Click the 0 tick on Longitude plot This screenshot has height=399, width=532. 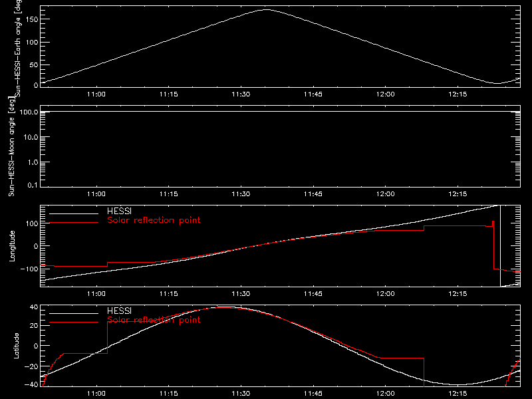(36, 246)
